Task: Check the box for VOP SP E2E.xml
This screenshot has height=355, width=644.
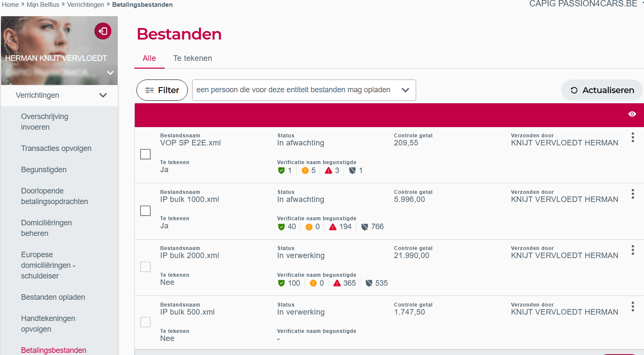Action: click(x=145, y=154)
